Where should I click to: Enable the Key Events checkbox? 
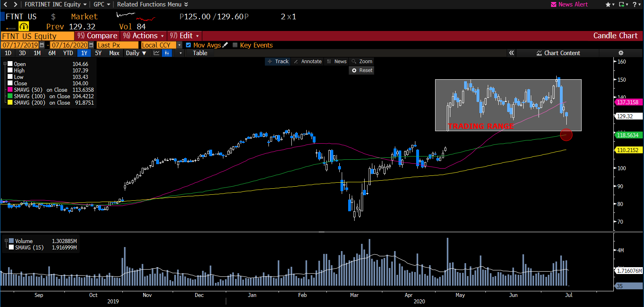[235, 45]
